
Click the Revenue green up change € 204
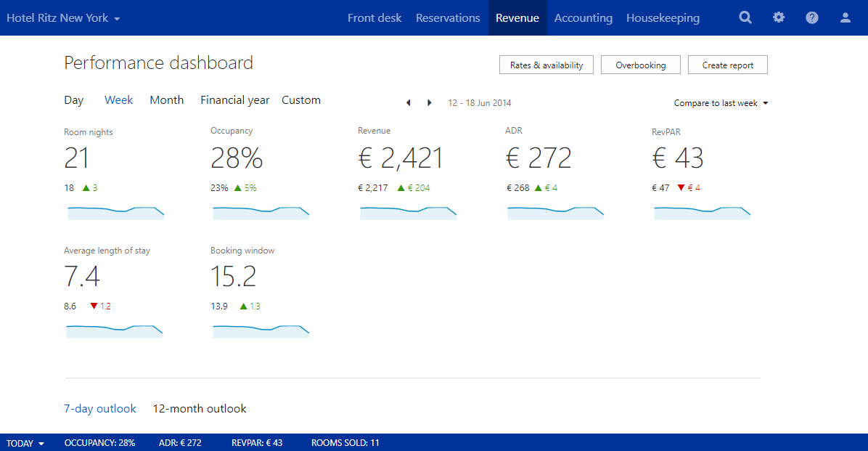414,188
